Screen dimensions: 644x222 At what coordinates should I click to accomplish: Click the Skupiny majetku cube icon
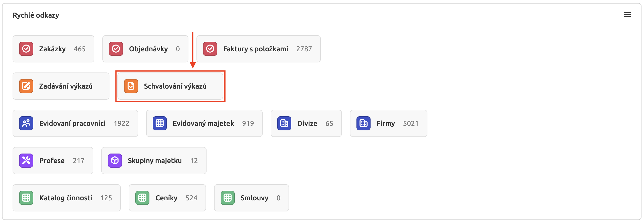[x=115, y=161]
